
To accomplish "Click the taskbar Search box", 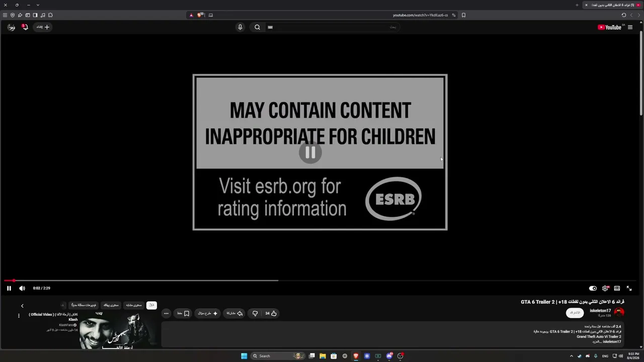I will point(278,356).
